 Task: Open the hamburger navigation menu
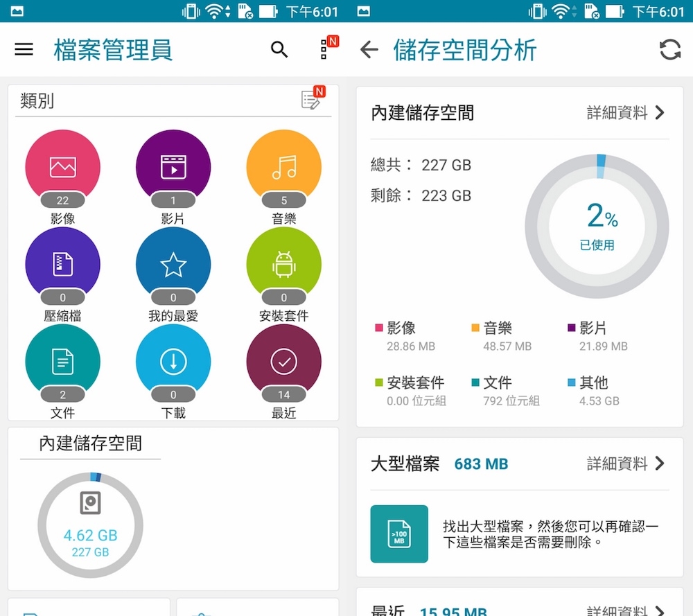click(24, 49)
